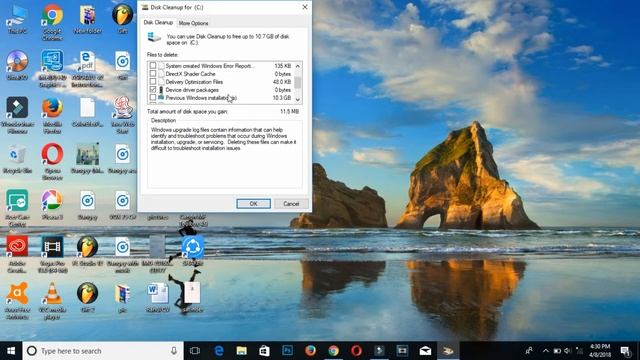
Task: Open FL Studio 12 desktop shortcut
Action: click(x=87, y=252)
